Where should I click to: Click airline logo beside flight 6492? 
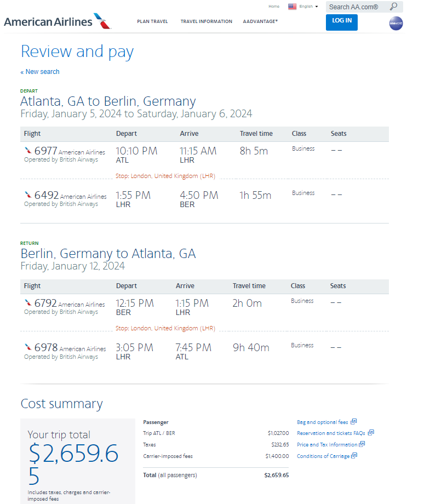click(28, 194)
